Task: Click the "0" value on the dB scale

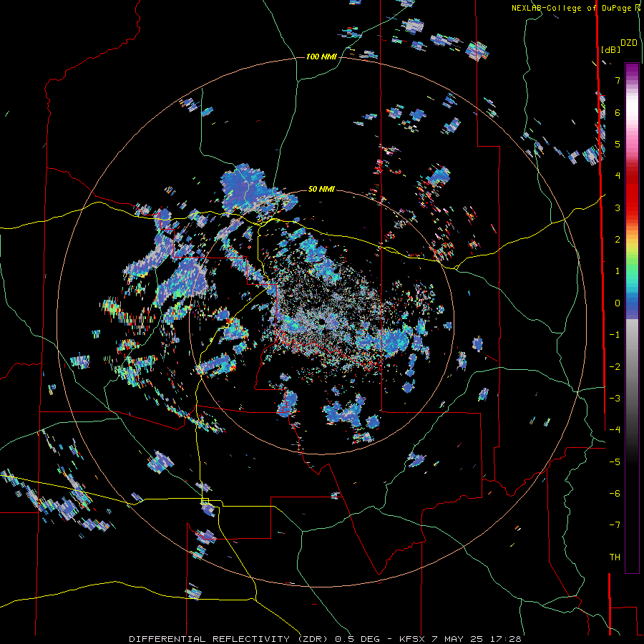Action: pyautogui.click(x=618, y=303)
